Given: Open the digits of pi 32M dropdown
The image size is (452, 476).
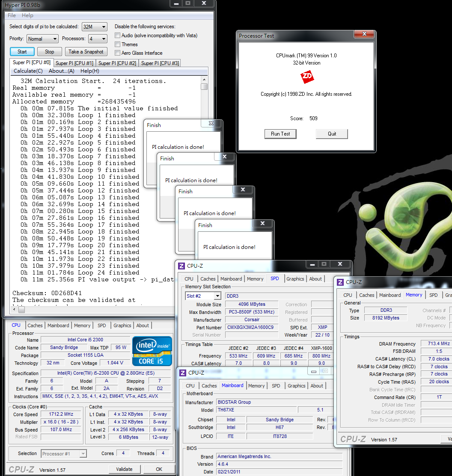Looking at the screenshot, I should (95, 27).
